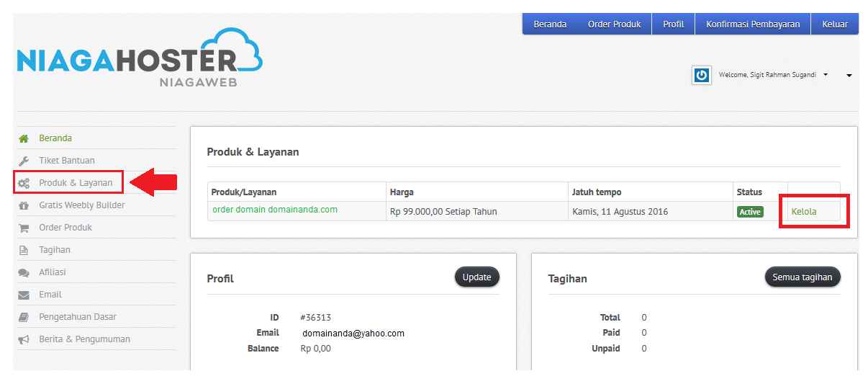The height and width of the screenshot is (389, 868).
Task: Click Kelola to manage the domain
Action: [x=804, y=212]
